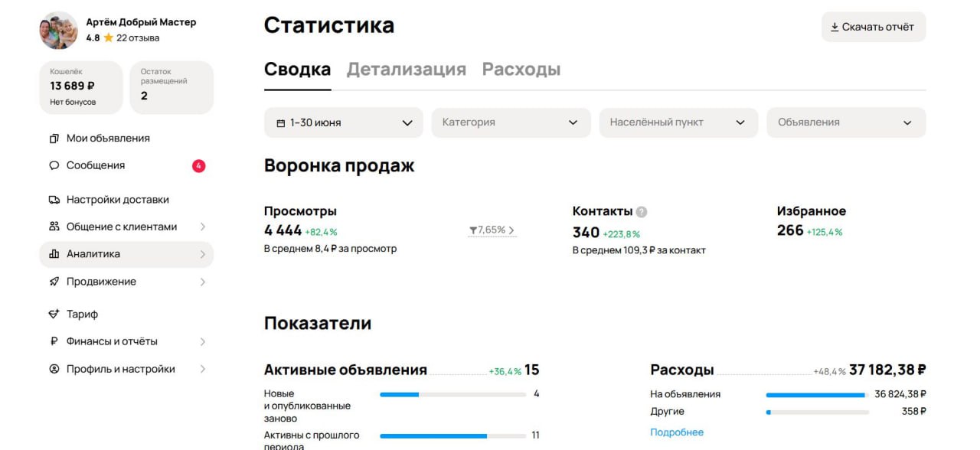This screenshot has width=980, height=450.
Task: Click the Избранное value 266
Action: [790, 230]
